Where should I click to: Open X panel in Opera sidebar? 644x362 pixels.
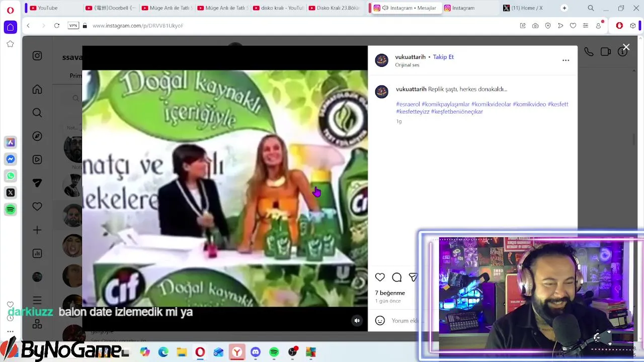(10, 193)
